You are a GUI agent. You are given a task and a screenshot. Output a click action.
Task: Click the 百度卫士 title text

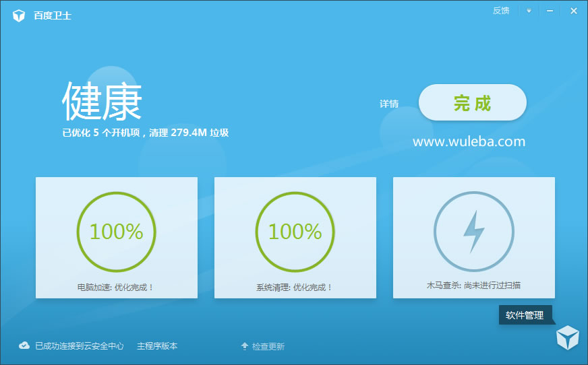click(53, 15)
